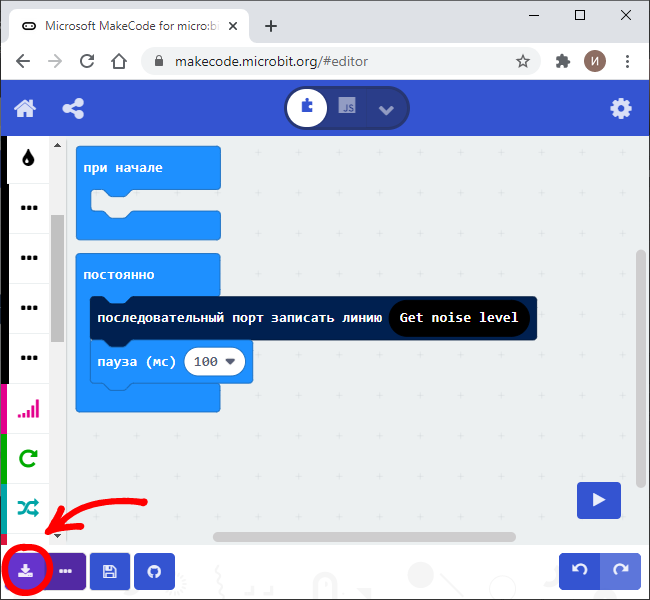Click the workspace horizontal scrollbar
This screenshot has width=650, height=600.
(x=364, y=537)
